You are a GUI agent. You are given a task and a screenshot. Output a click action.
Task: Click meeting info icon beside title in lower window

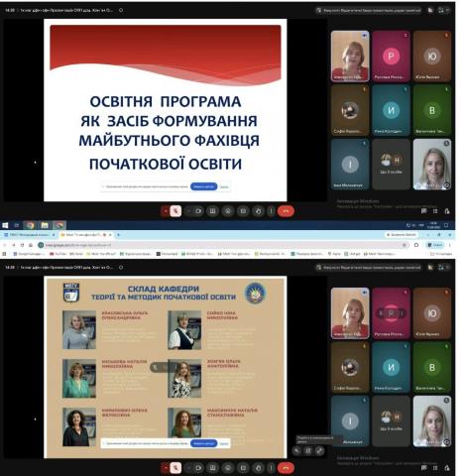click(121, 267)
